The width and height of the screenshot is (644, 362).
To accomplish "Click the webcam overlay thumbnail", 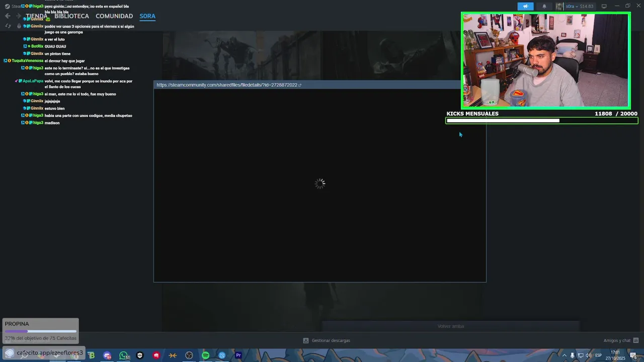I will coord(545,60).
